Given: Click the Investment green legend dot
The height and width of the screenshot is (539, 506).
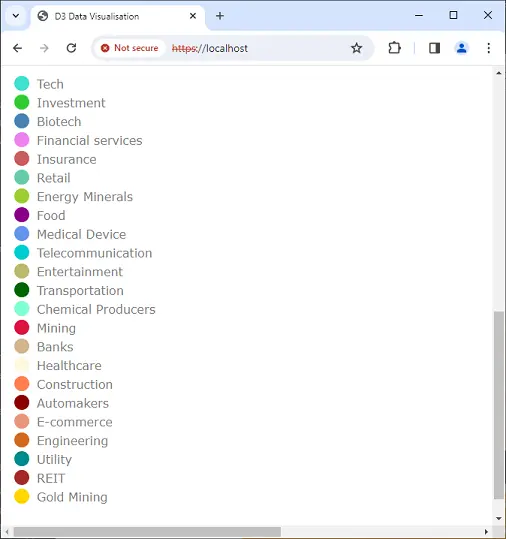Looking at the screenshot, I should pos(22,102).
